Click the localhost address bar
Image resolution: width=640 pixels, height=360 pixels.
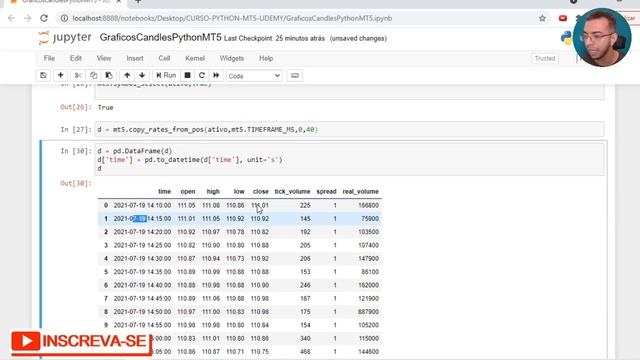tap(232, 18)
